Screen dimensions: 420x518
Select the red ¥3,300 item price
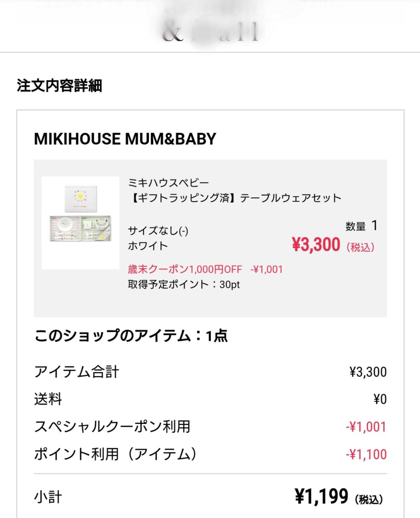click(316, 245)
